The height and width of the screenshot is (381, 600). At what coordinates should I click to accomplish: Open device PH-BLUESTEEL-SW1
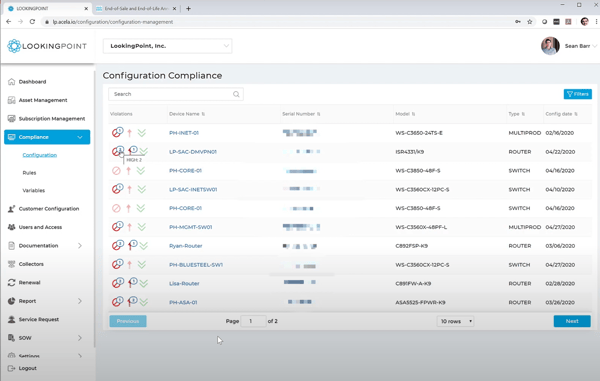pos(196,265)
